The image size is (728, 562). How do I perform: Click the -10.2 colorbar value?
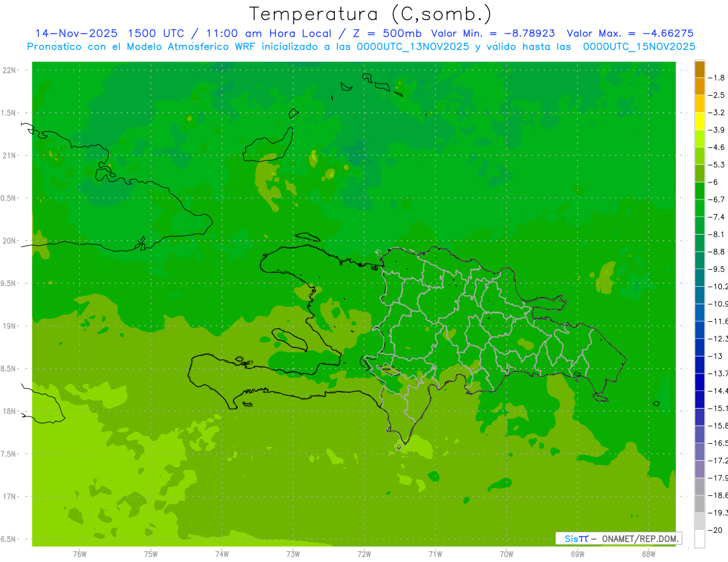tap(718, 286)
